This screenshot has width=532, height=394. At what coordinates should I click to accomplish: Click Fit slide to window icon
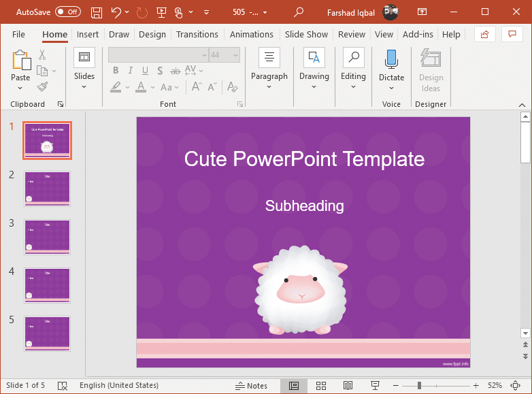point(515,386)
